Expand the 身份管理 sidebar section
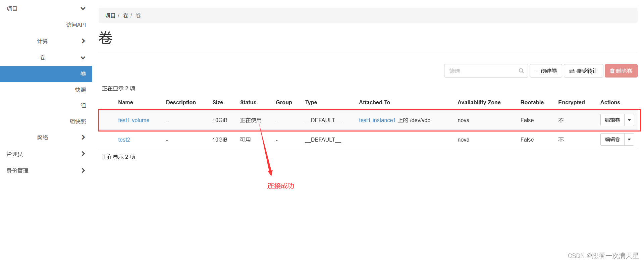Image resolution: width=644 pixels, height=262 pixels. point(83,170)
